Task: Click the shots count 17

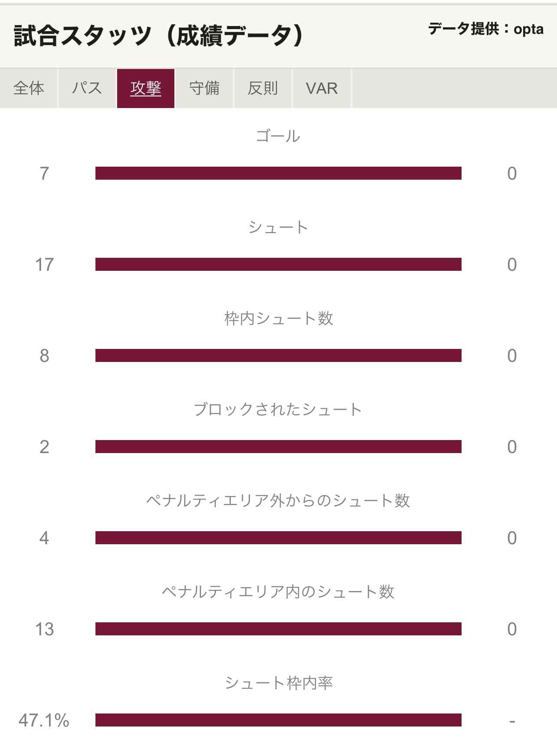Action: [44, 265]
